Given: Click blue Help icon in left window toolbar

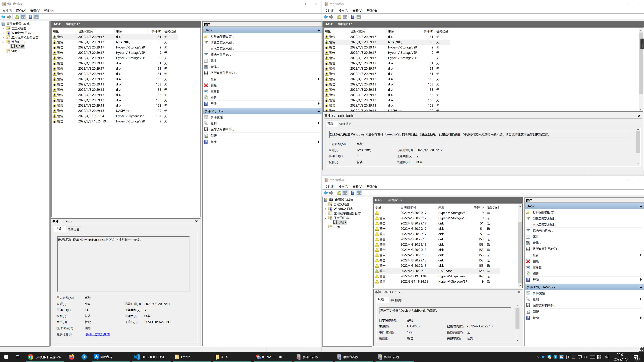Looking at the screenshot, I should tap(30, 17).
